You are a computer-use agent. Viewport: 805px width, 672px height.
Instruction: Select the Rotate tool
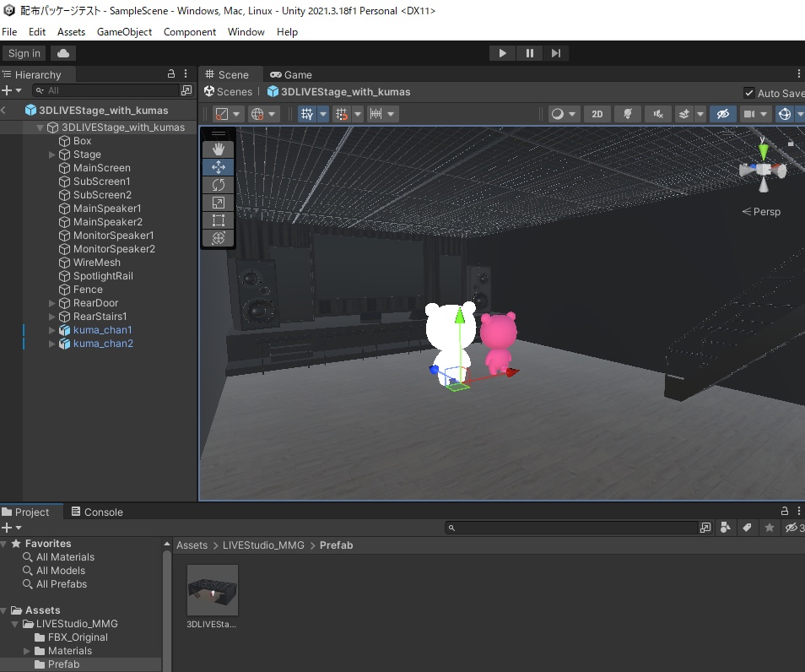click(219, 184)
